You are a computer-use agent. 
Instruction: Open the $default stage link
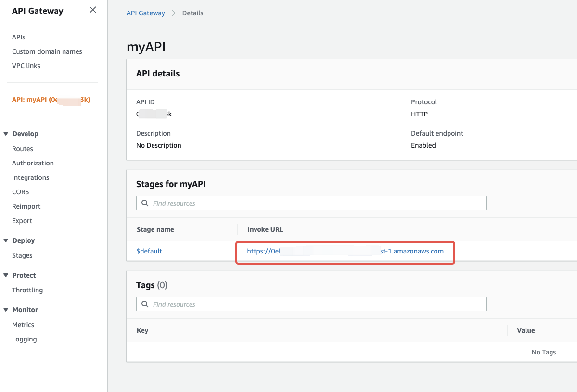[x=149, y=251]
